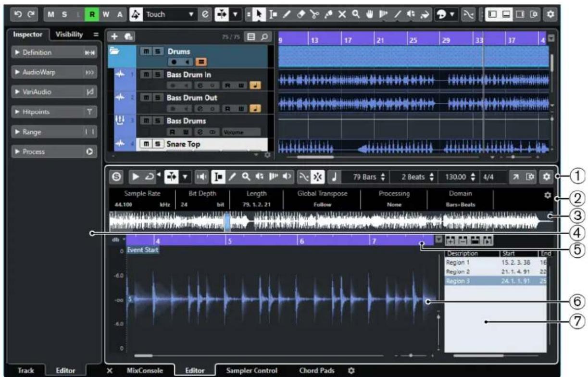This screenshot has width=588, height=377.
Task: Click Open in Separate Window arrow icon
Action: tap(516, 176)
